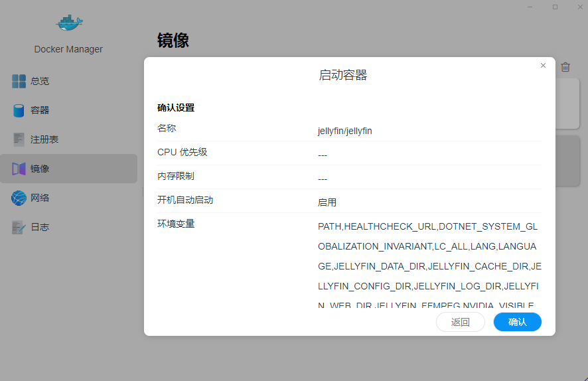Click the jellyfin/jellyfin name value
588x381 pixels.
[344, 131]
